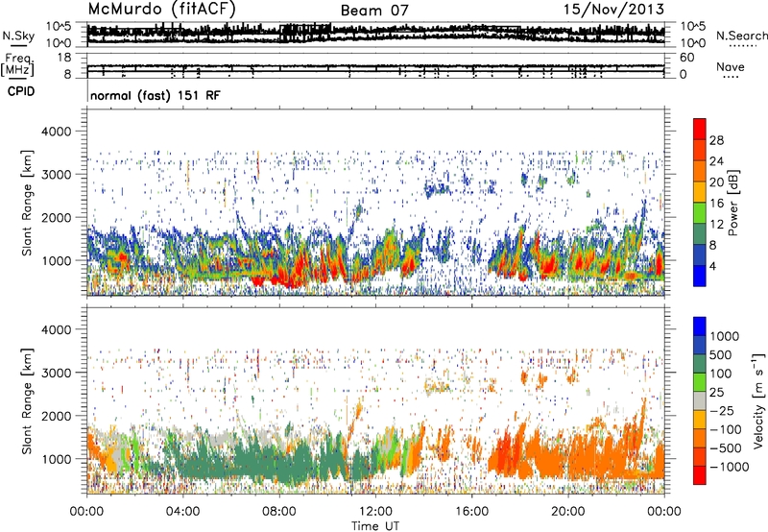This screenshot has height=532, width=768.
Task: Click the '12' Power scale label
Action: 716,225
